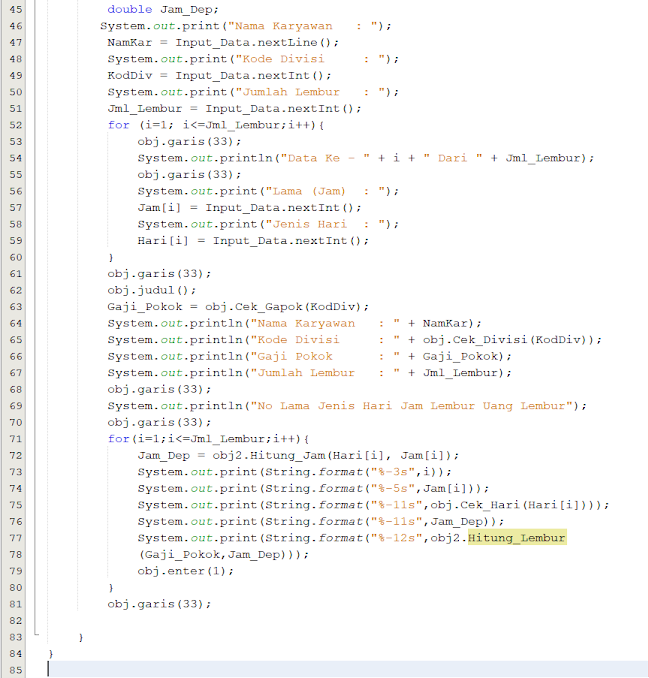Viewport: 649px width, 678px height.
Task: Click the 'for' keyword on line 52
Action: [x=118, y=125]
